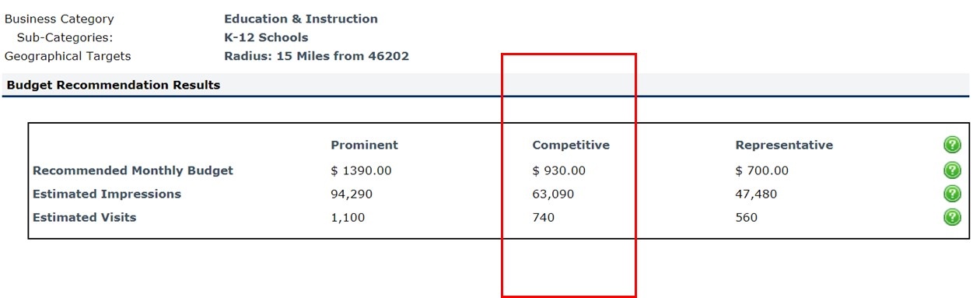Image resolution: width=980 pixels, height=298 pixels.
Task: Click the Education & Instruction category text
Action: (301, 19)
